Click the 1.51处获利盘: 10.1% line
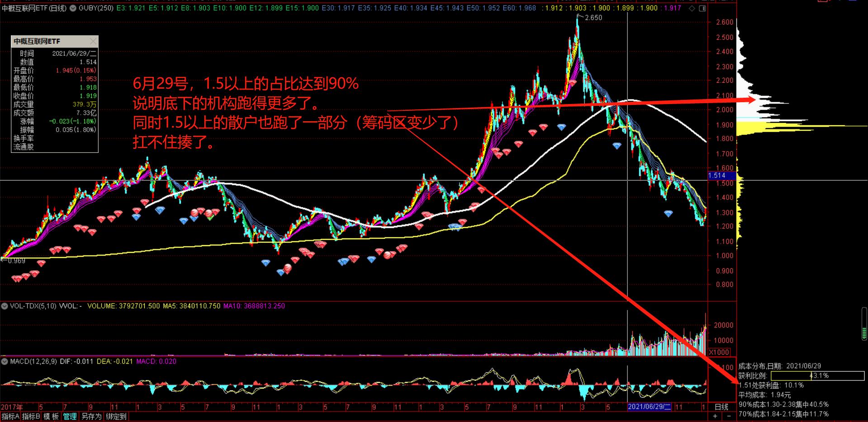This screenshot has height=422, width=868. [771, 385]
